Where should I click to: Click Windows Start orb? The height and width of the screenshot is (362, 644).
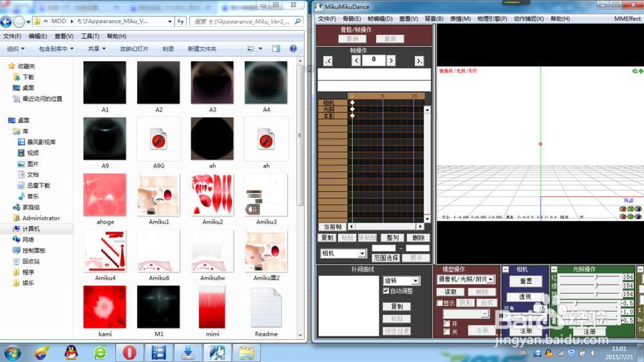[x=12, y=352]
